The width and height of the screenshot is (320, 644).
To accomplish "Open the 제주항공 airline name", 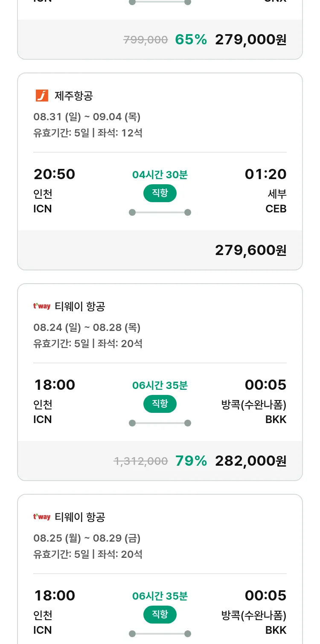I will click(73, 96).
